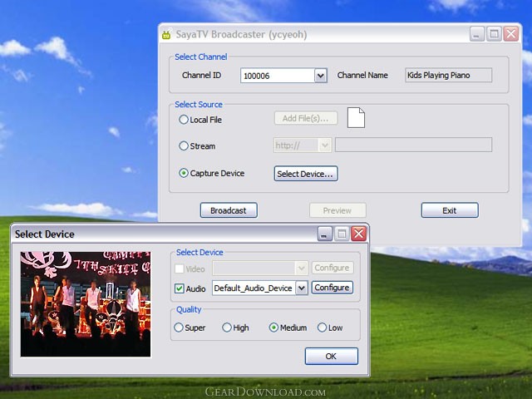Choose Low quality option
Viewport: 532px width, 399px height.
322,328
